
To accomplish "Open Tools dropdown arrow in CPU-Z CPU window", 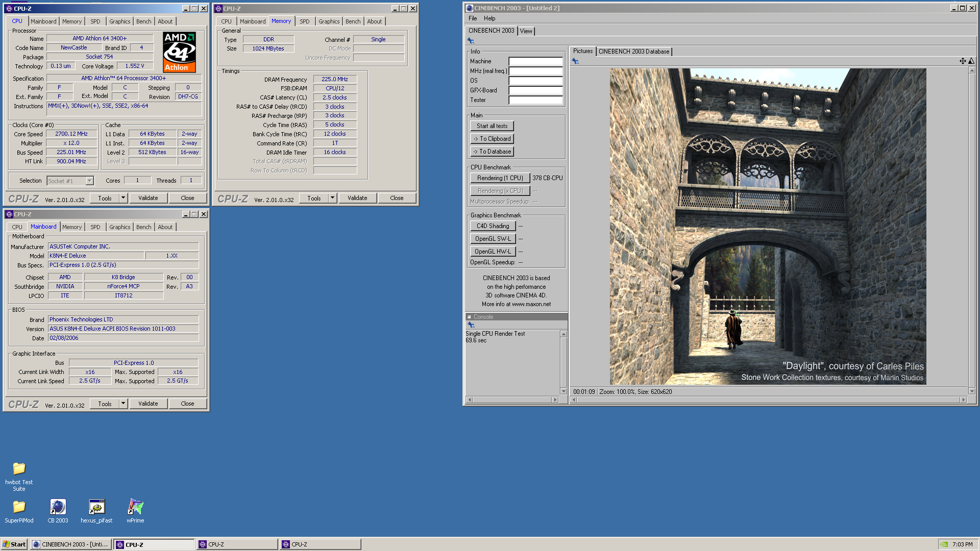I will click(123, 198).
